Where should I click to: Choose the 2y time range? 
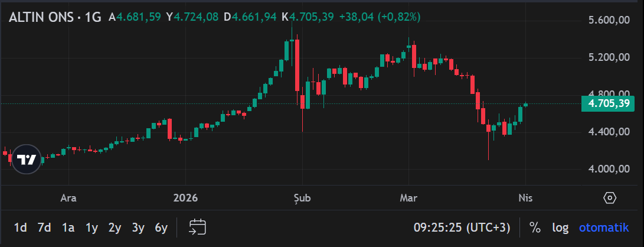(115, 227)
